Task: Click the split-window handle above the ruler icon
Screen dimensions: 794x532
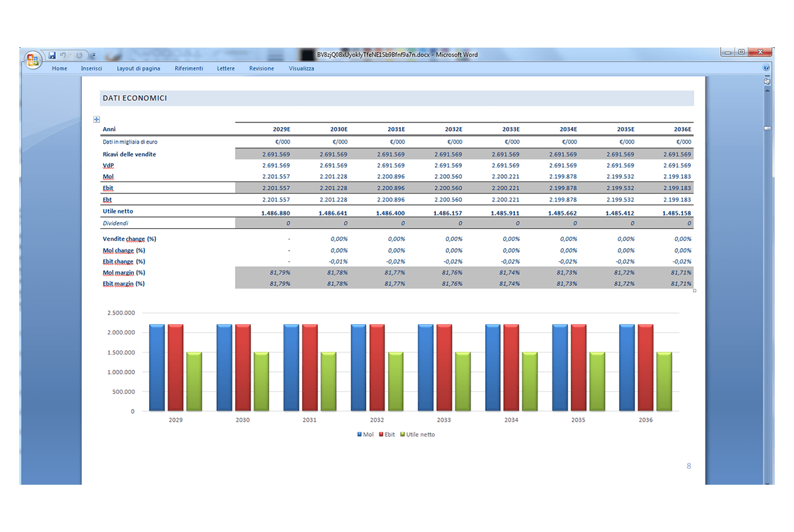Action: coord(767,75)
